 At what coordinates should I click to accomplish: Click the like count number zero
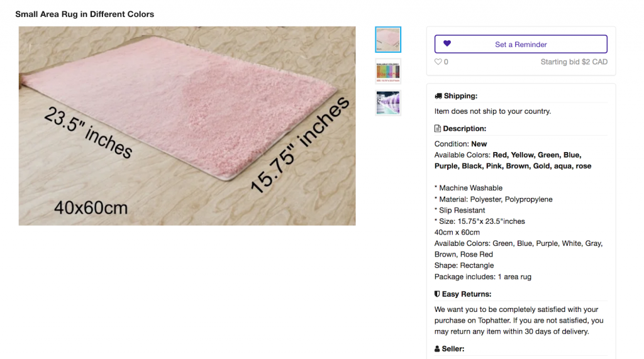point(446,62)
